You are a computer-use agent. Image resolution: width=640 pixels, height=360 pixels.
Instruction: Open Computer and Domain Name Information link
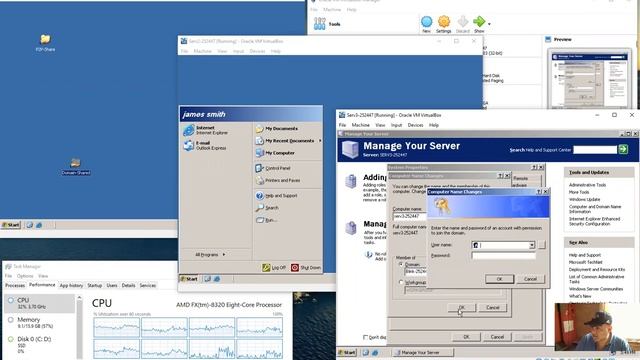(x=595, y=209)
